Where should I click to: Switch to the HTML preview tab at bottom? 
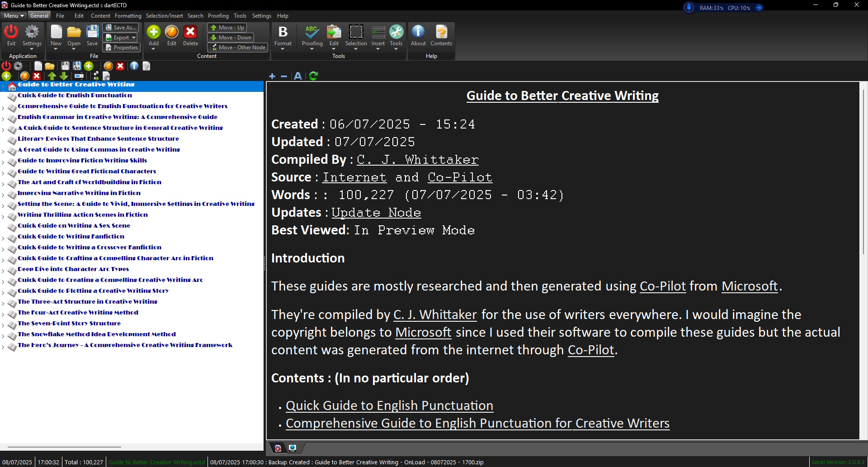pos(292,448)
